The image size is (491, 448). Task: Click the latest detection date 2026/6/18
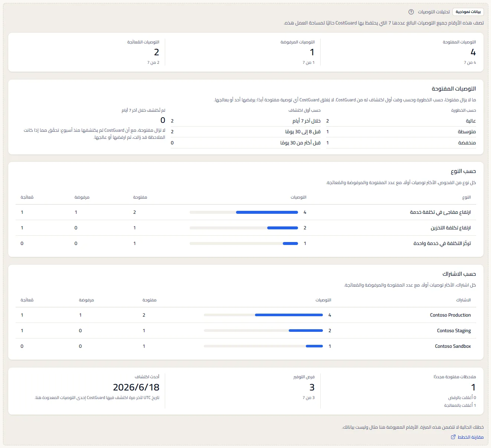(136, 387)
